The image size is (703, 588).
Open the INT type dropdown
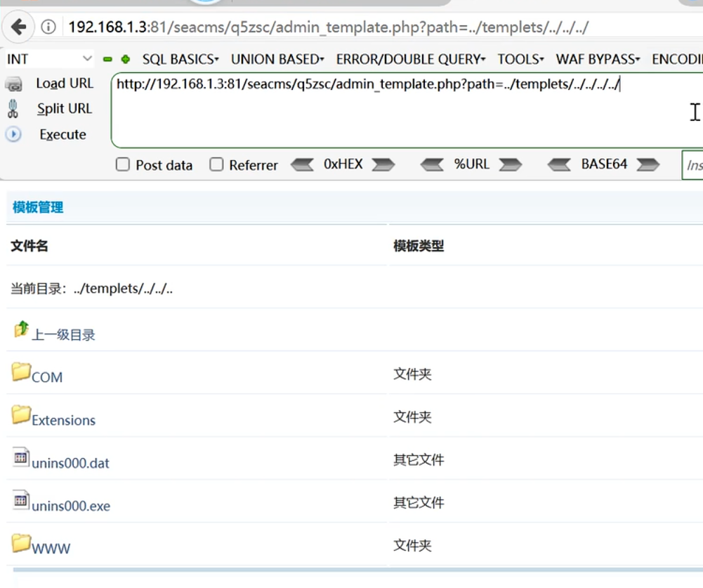pos(49,59)
